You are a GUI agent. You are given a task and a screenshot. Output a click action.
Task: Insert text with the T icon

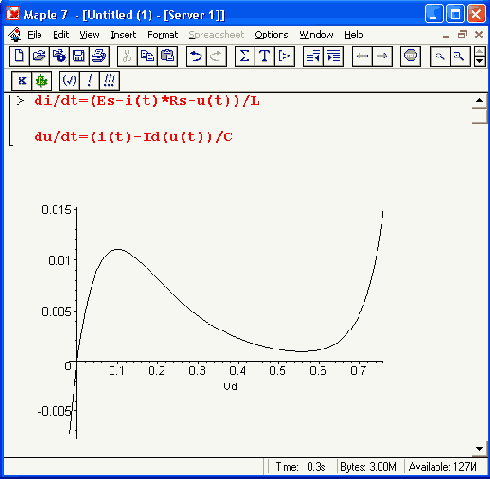(264, 56)
